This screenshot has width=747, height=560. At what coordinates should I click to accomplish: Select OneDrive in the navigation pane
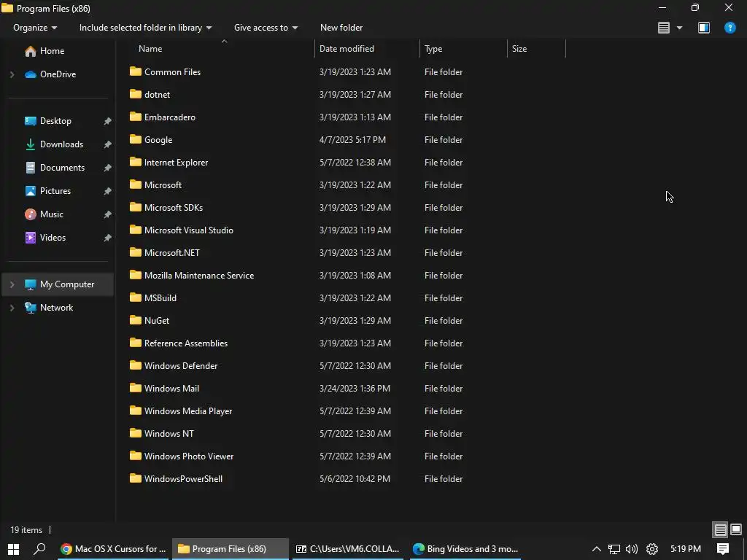(58, 74)
